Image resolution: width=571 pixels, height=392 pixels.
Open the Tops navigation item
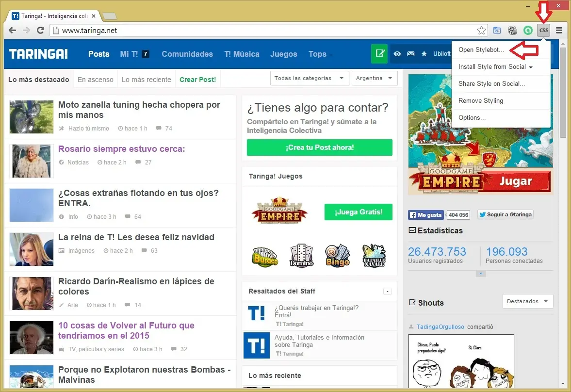click(318, 54)
